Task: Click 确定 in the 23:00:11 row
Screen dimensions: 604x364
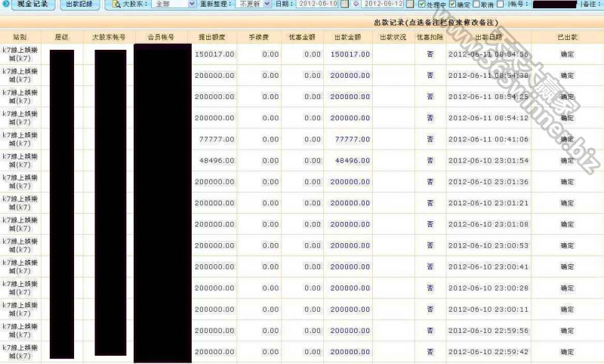Action: 568,310
